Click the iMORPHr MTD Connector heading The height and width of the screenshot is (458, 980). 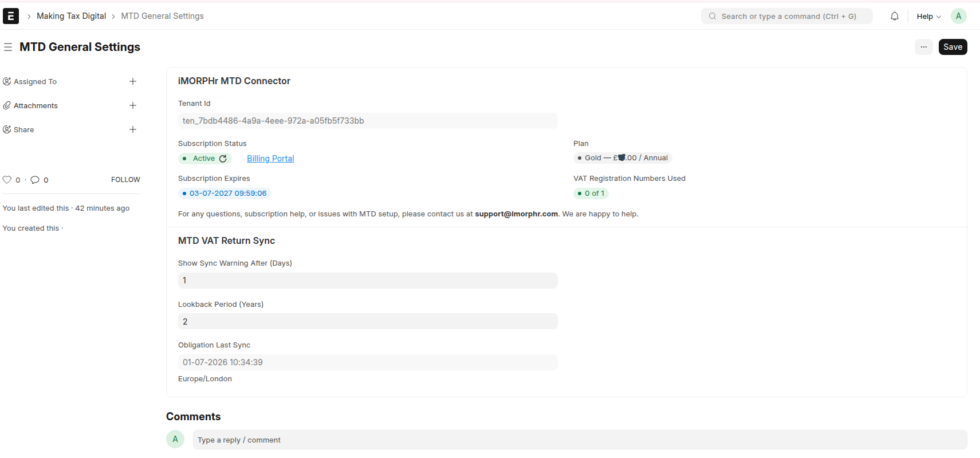[234, 81]
